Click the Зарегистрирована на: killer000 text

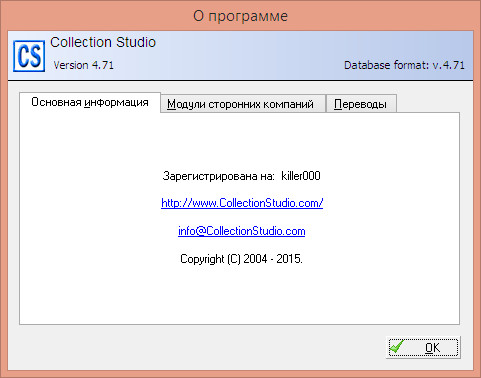tap(242, 176)
